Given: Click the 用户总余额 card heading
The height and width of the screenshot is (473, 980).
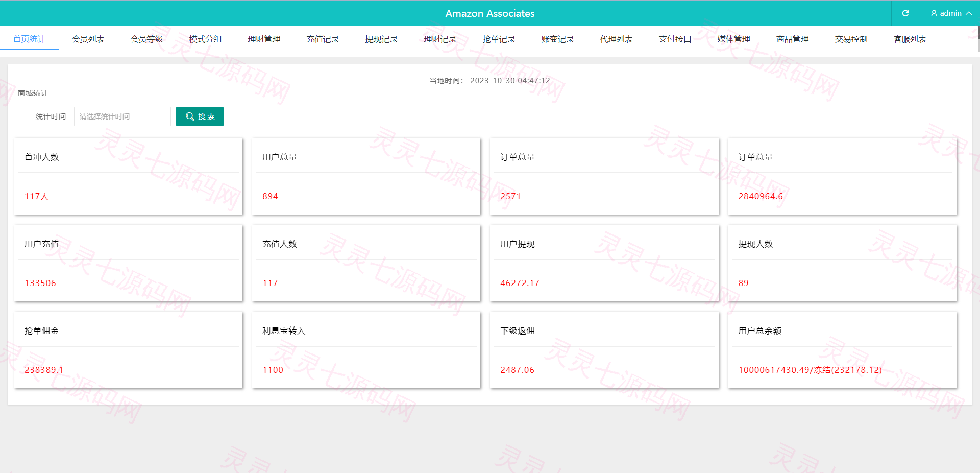Looking at the screenshot, I should [x=760, y=330].
